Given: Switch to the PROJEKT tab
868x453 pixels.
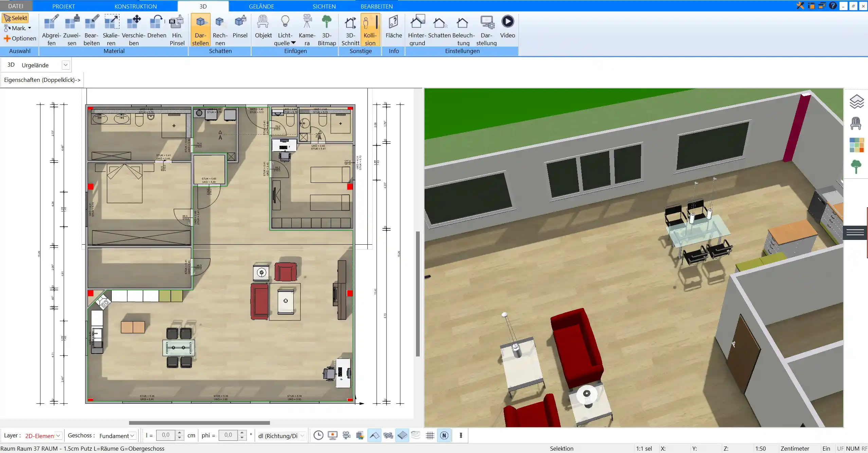Looking at the screenshot, I should 64,6.
